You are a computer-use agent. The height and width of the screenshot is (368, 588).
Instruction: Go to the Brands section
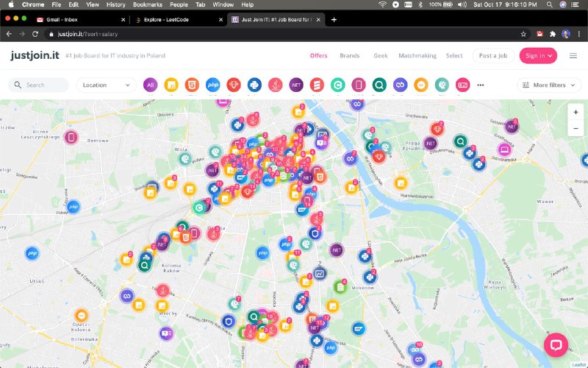click(x=350, y=56)
